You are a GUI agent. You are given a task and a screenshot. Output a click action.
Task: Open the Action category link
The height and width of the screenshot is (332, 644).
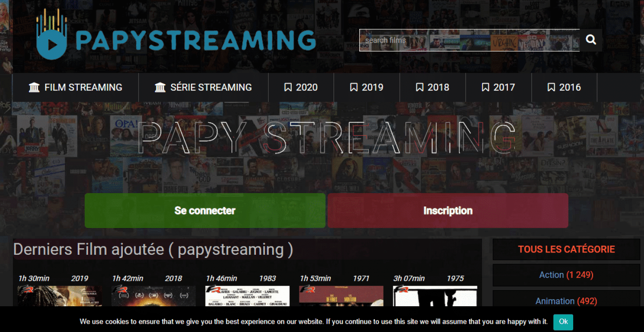click(x=552, y=275)
